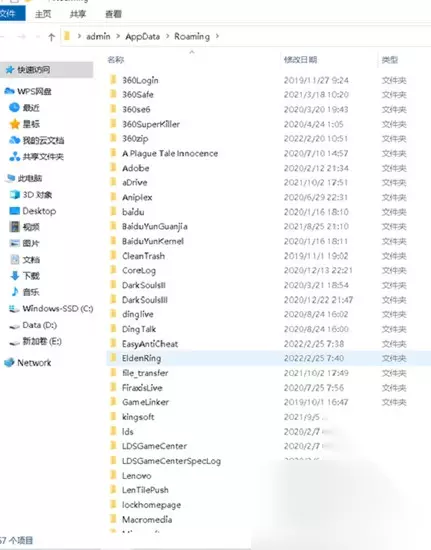Expand the chevron after admin in path

[x=117, y=36]
